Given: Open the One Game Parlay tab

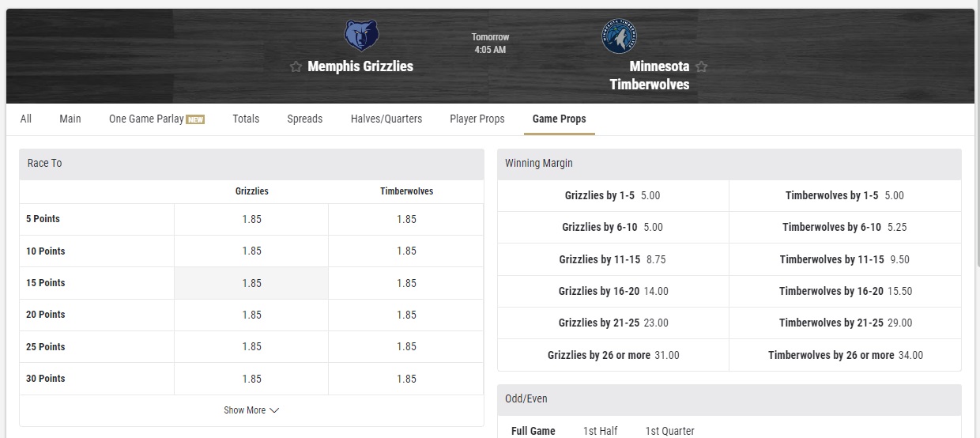Looking at the screenshot, I should (156, 119).
